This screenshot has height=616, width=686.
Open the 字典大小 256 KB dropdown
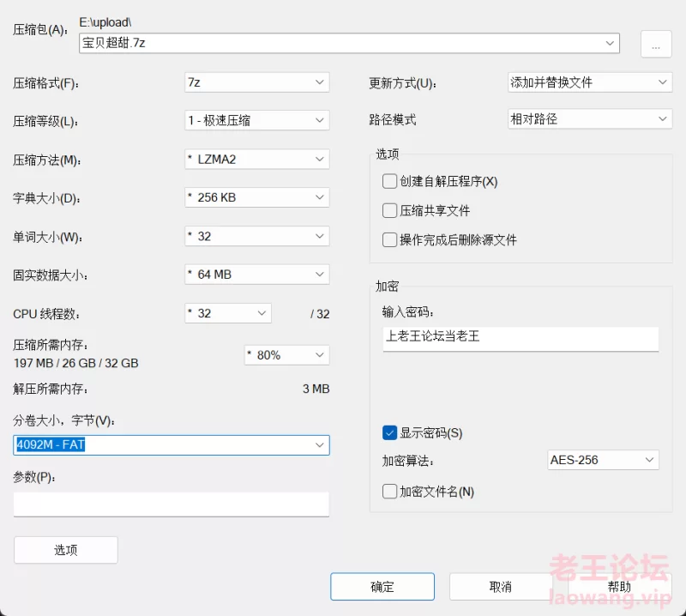(256, 197)
